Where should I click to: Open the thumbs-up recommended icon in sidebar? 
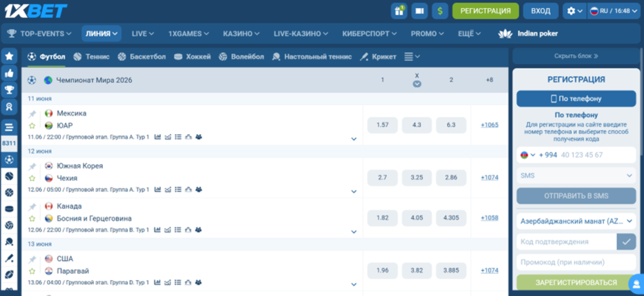tap(9, 73)
